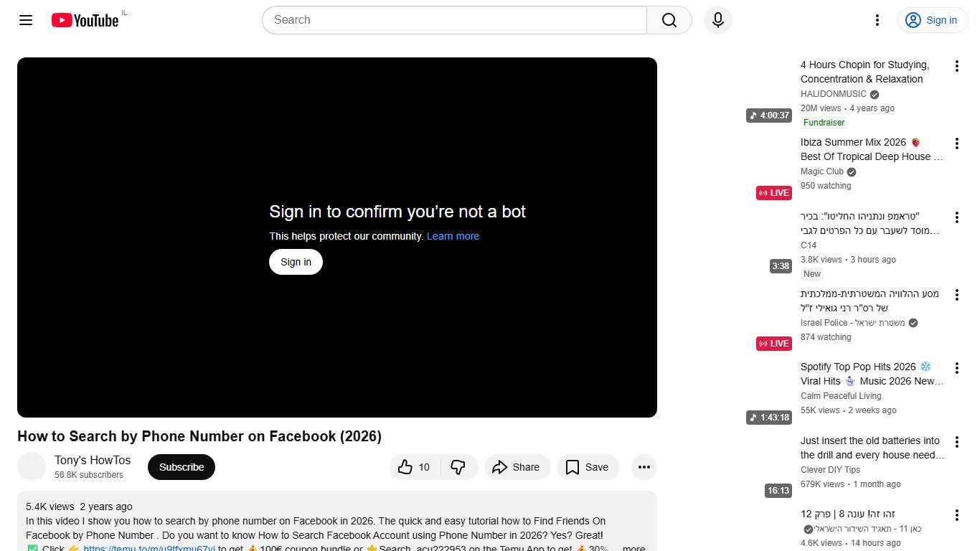Image resolution: width=980 pixels, height=551 pixels.
Task: Start a voice search with the microphone icon
Action: coord(717,19)
